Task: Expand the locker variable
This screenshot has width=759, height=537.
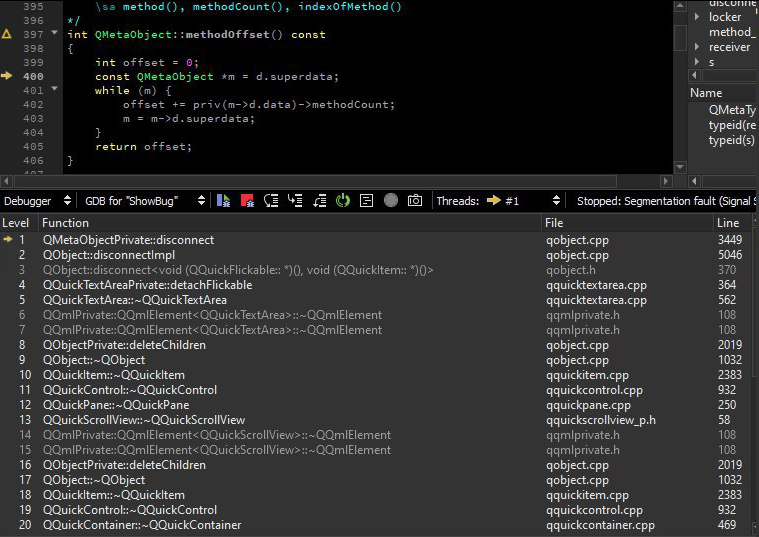Action: pyautogui.click(x=698, y=17)
